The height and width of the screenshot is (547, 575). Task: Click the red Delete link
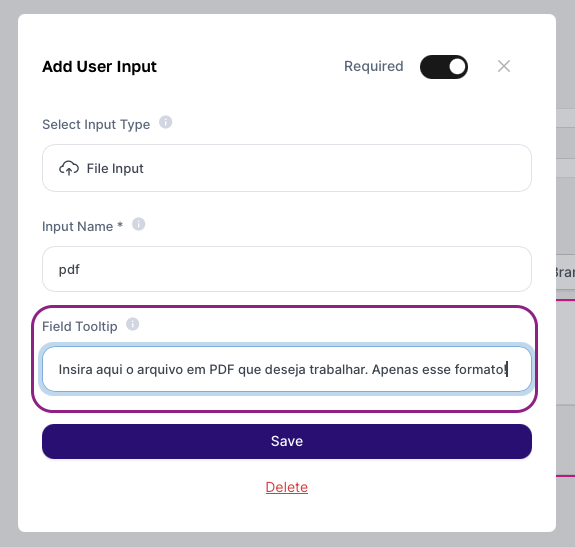point(287,487)
